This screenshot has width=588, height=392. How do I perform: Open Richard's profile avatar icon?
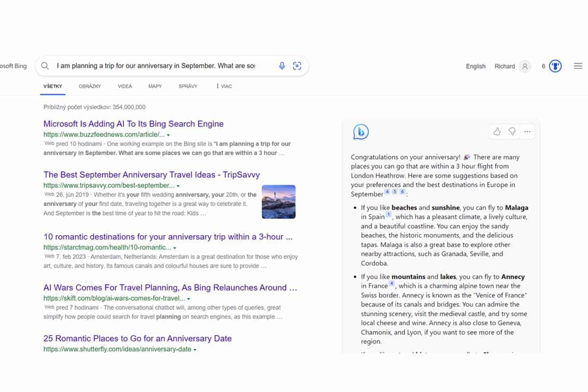click(525, 66)
